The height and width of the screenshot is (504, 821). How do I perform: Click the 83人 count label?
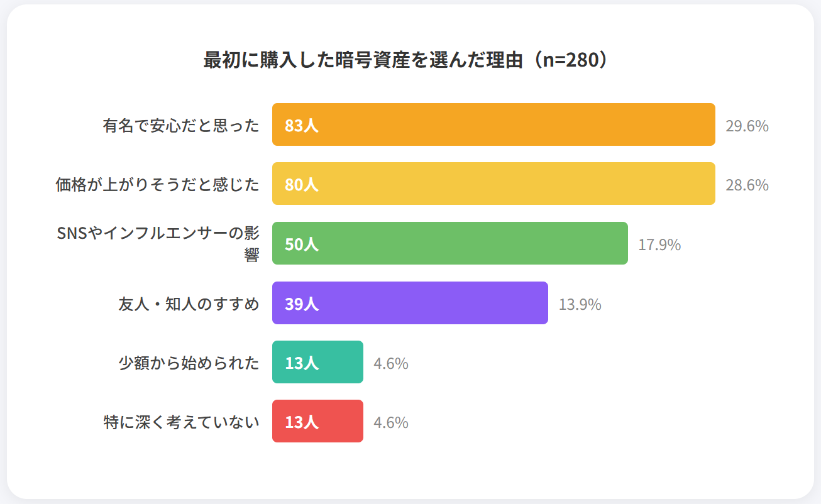[302, 125]
